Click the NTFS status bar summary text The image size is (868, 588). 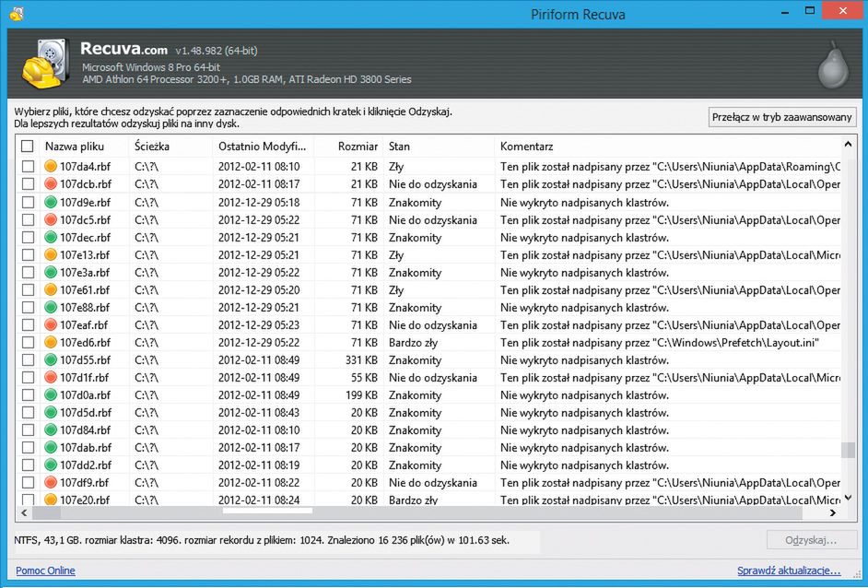262,540
